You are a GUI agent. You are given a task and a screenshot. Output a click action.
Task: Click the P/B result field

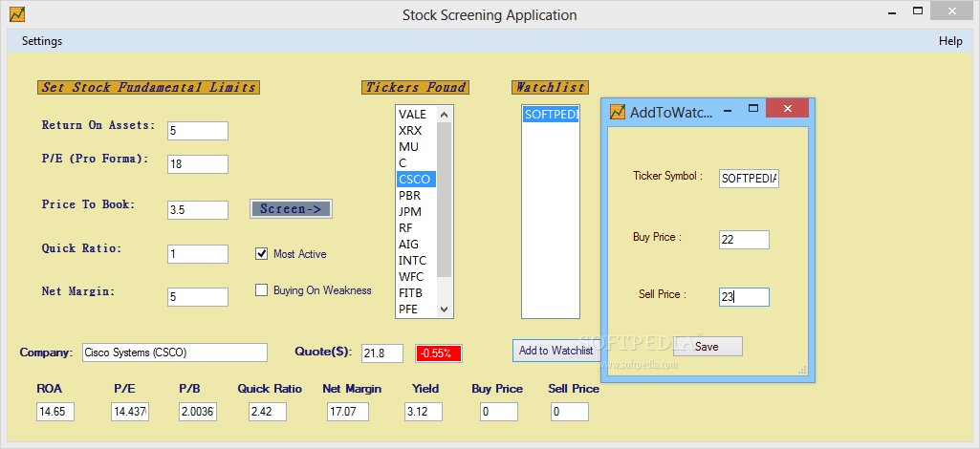(x=198, y=412)
